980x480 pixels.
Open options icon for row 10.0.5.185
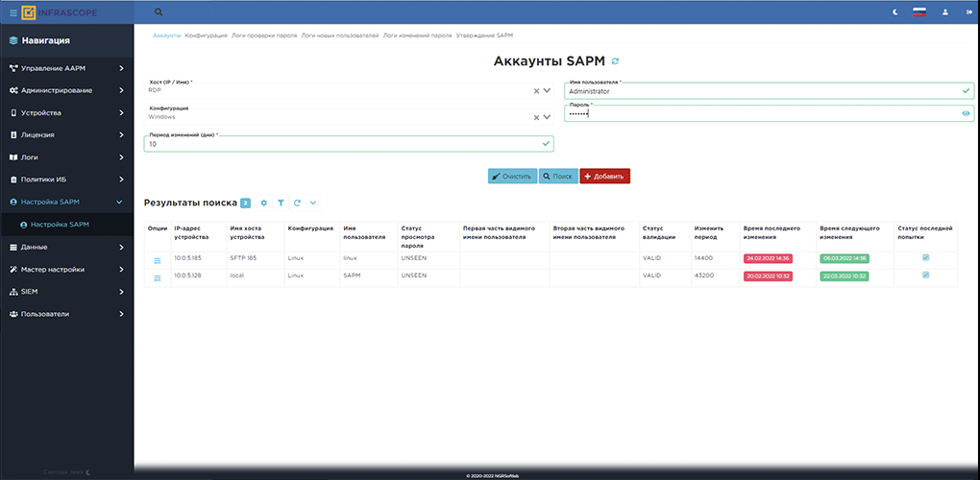tap(157, 259)
